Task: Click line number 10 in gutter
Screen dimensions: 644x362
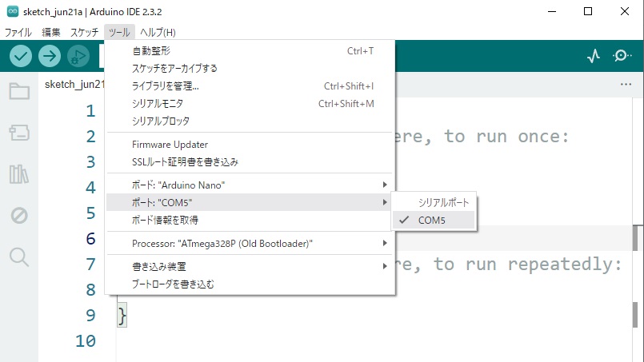Action: click(86, 340)
